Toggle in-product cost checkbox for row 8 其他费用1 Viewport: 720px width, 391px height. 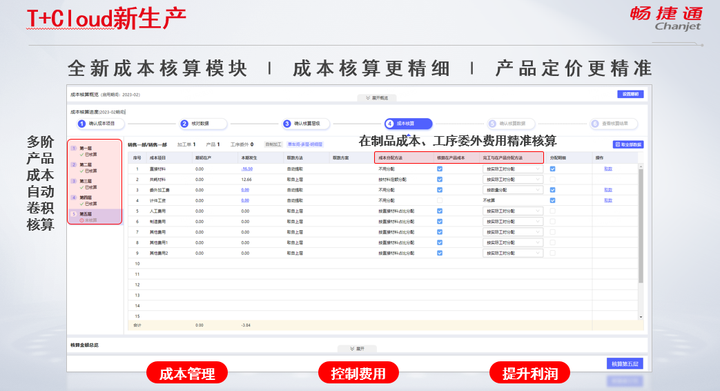(x=439, y=243)
